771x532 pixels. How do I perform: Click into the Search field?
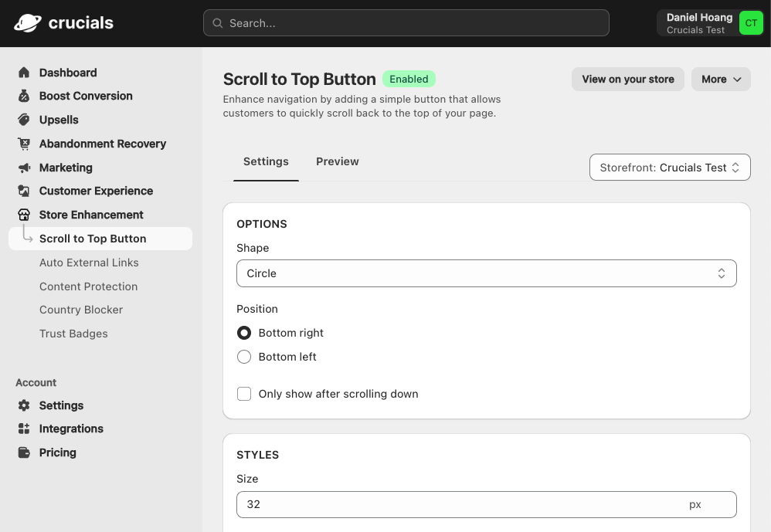[x=406, y=23]
